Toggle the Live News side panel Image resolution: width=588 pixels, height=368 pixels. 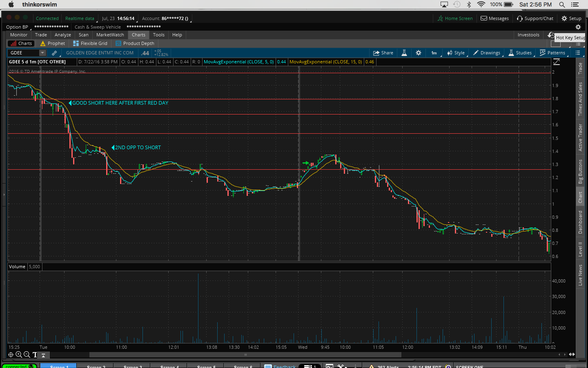point(580,275)
